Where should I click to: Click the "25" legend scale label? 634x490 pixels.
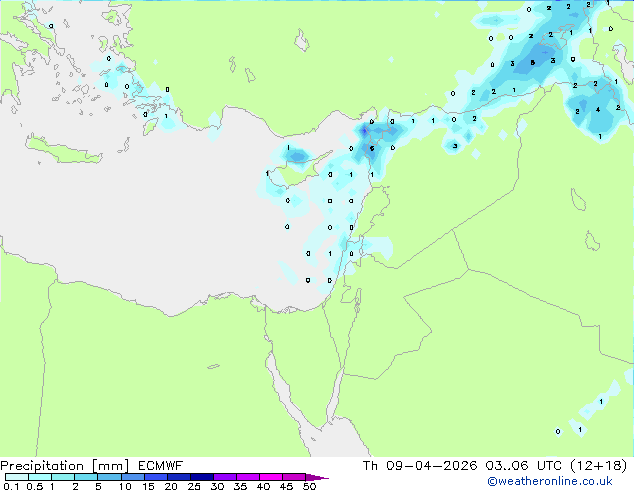pos(194,486)
